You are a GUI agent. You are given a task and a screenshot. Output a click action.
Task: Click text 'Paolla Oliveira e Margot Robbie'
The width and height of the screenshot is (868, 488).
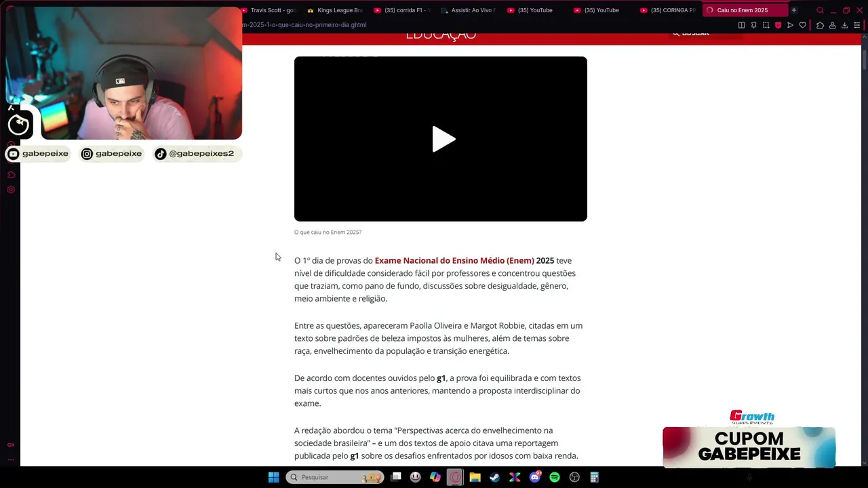click(467, 325)
